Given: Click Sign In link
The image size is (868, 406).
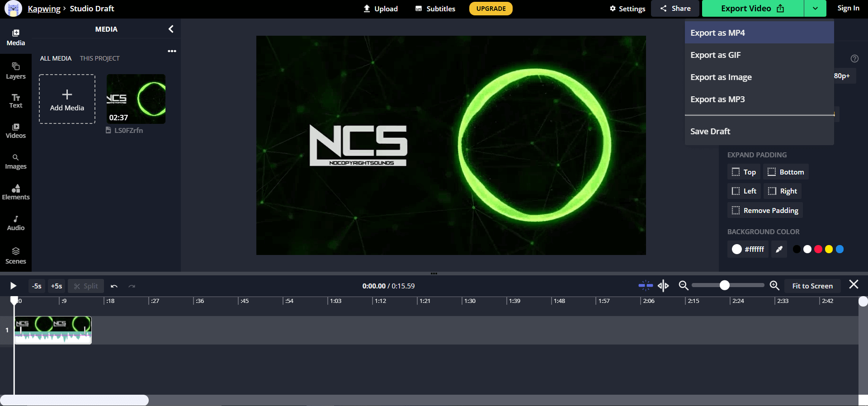Looking at the screenshot, I should click(848, 8).
